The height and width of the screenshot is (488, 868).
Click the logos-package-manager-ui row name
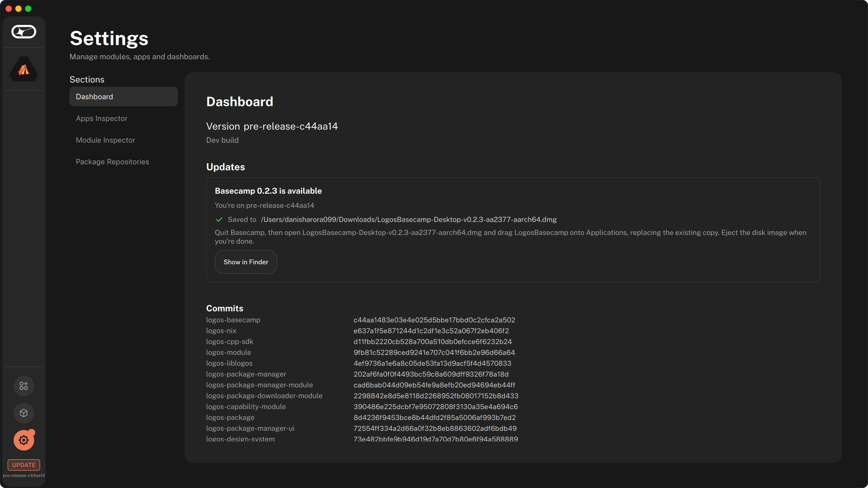click(x=250, y=428)
